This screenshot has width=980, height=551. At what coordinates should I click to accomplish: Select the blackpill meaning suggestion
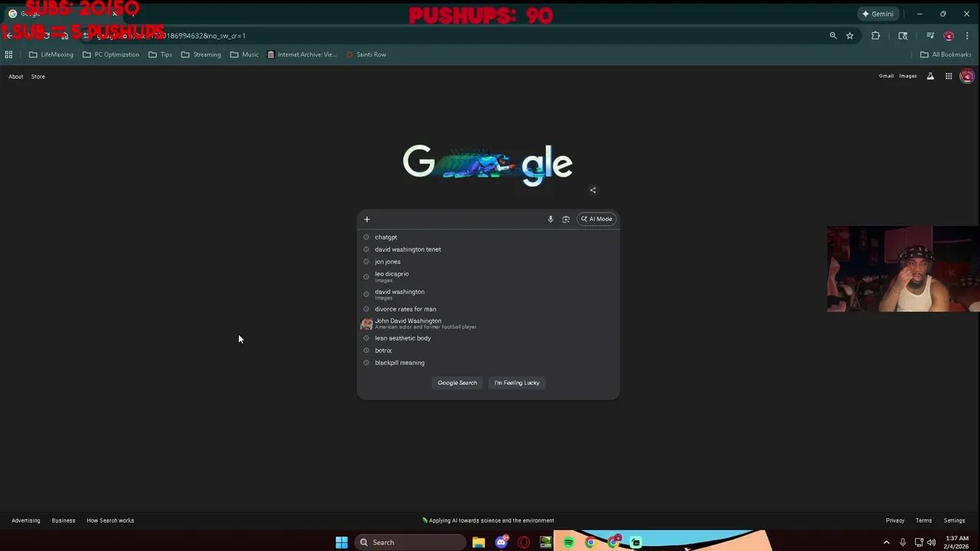tap(488, 363)
